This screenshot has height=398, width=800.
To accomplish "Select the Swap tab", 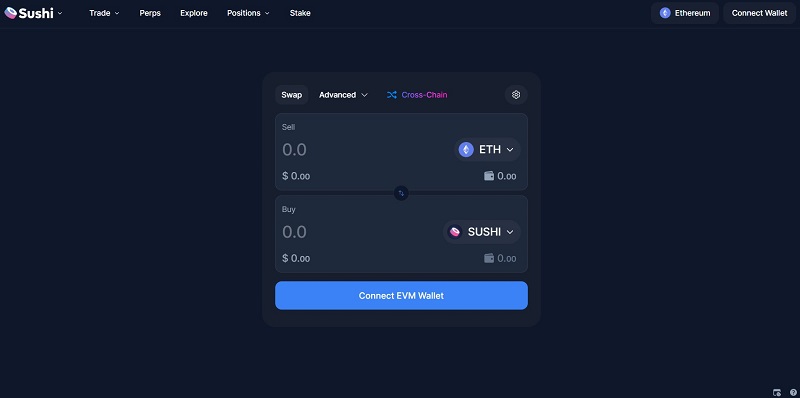I will coord(291,95).
